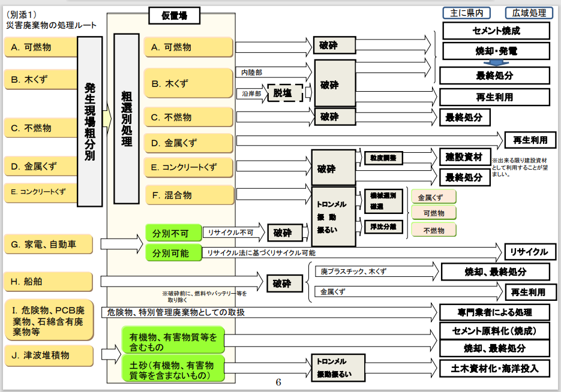Select the vertical 発生現場粗分別 box
Image resolution: width=561 pixels, height=392 pixels.
point(90,122)
